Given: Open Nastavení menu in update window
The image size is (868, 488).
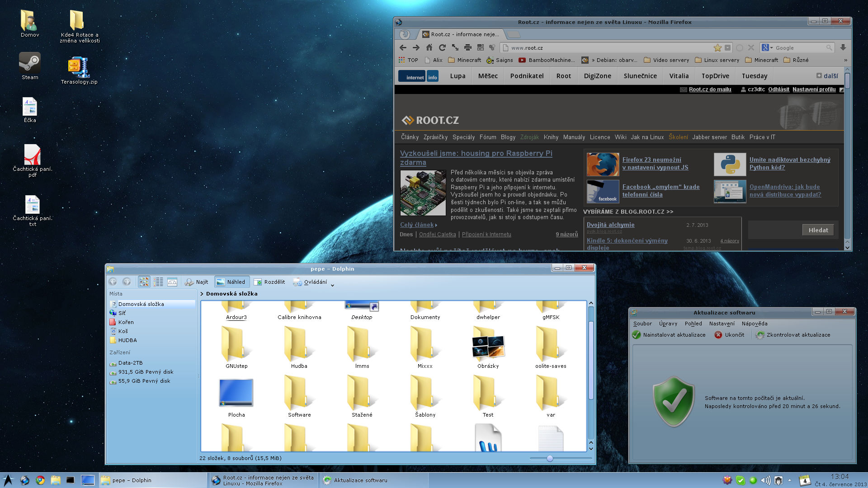Looking at the screenshot, I should point(722,324).
